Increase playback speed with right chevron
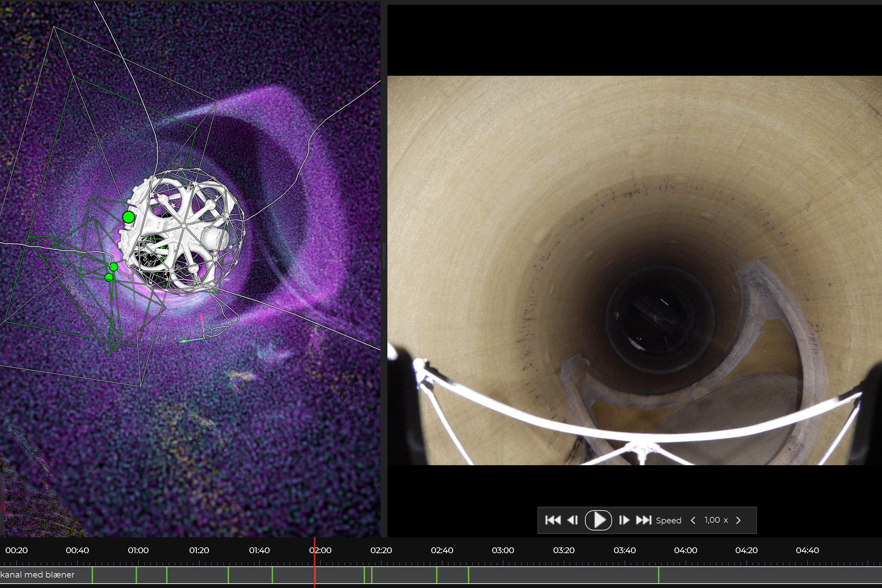This screenshot has height=588, width=882. click(x=738, y=520)
